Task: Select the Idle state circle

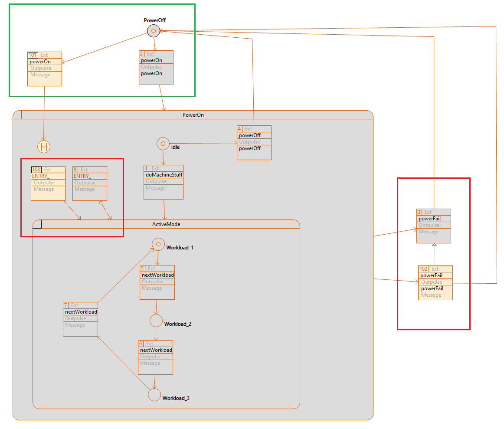Action: tap(163, 144)
